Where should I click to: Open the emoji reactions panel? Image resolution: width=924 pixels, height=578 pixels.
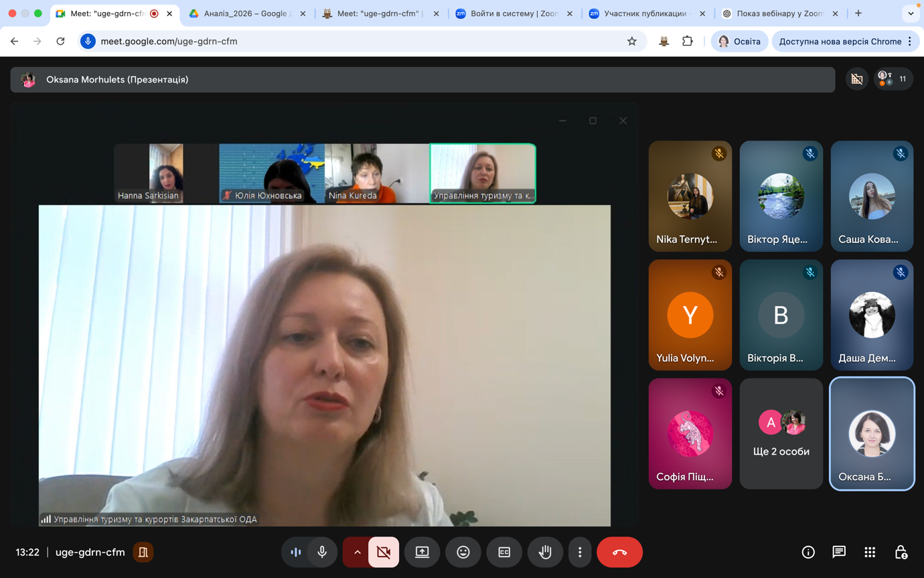[463, 553]
